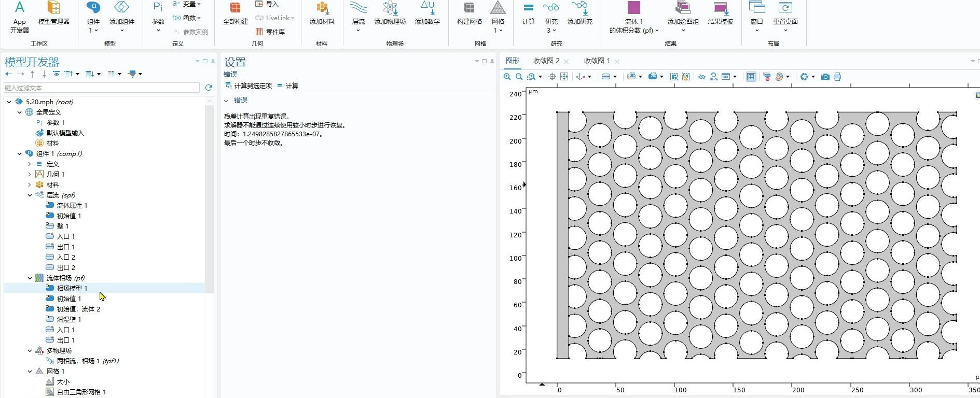This screenshot has height=398, width=980.
Task: Take a snapshot with the camera icon
Action: 825,77
